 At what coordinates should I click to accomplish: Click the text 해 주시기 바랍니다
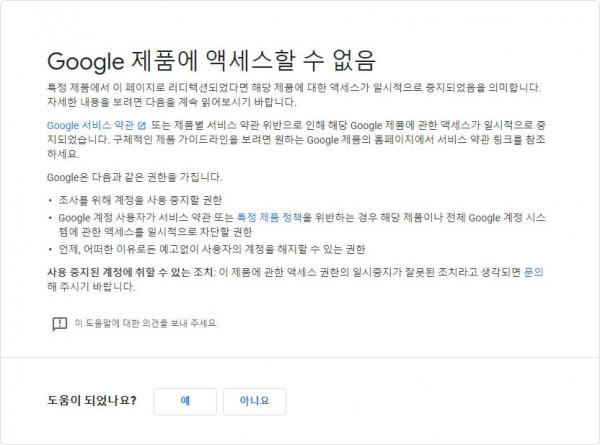(91, 287)
